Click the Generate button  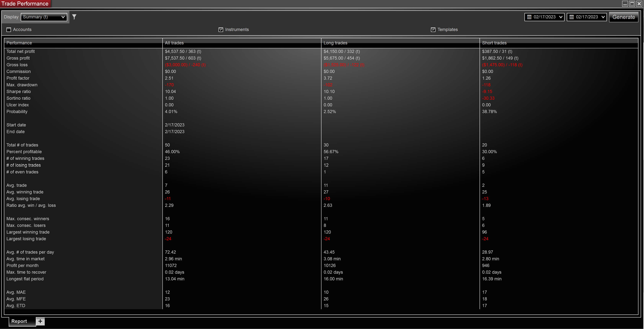pyautogui.click(x=624, y=17)
